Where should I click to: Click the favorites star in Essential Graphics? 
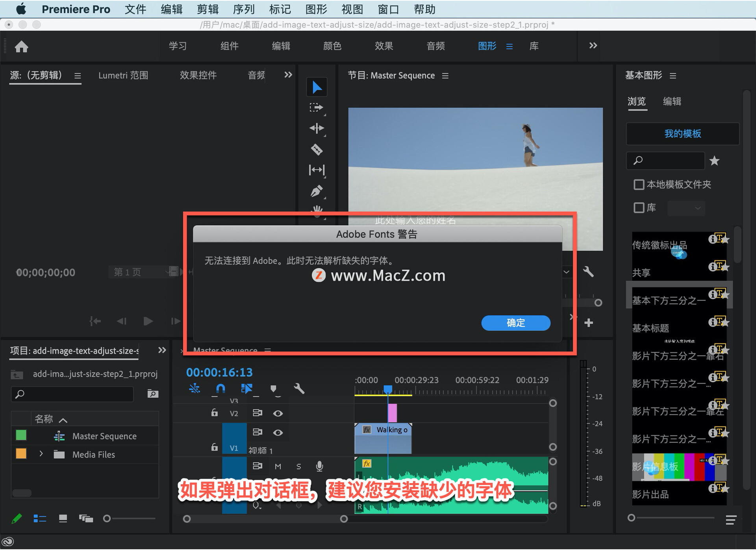click(x=714, y=161)
